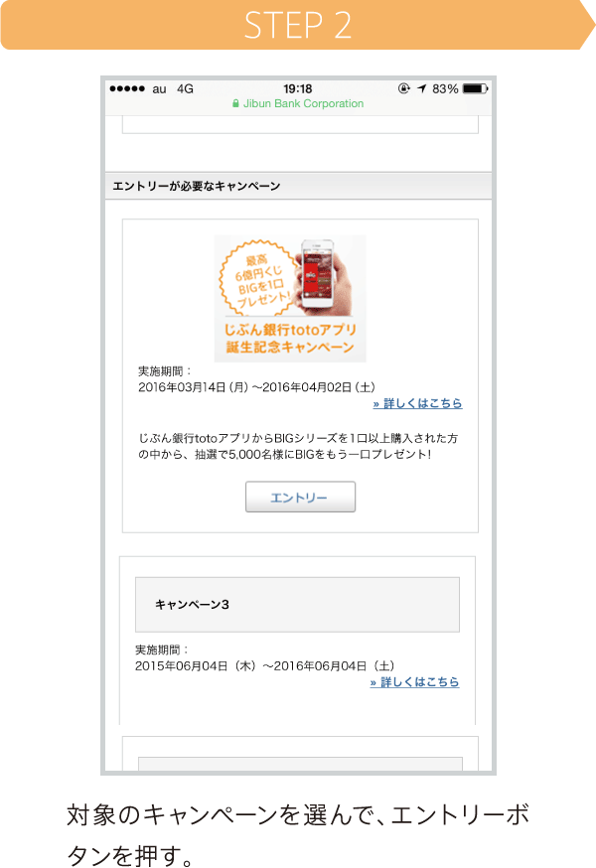596x868 pixels.
Task: Tap the battery icon in status bar
Action: (475, 88)
